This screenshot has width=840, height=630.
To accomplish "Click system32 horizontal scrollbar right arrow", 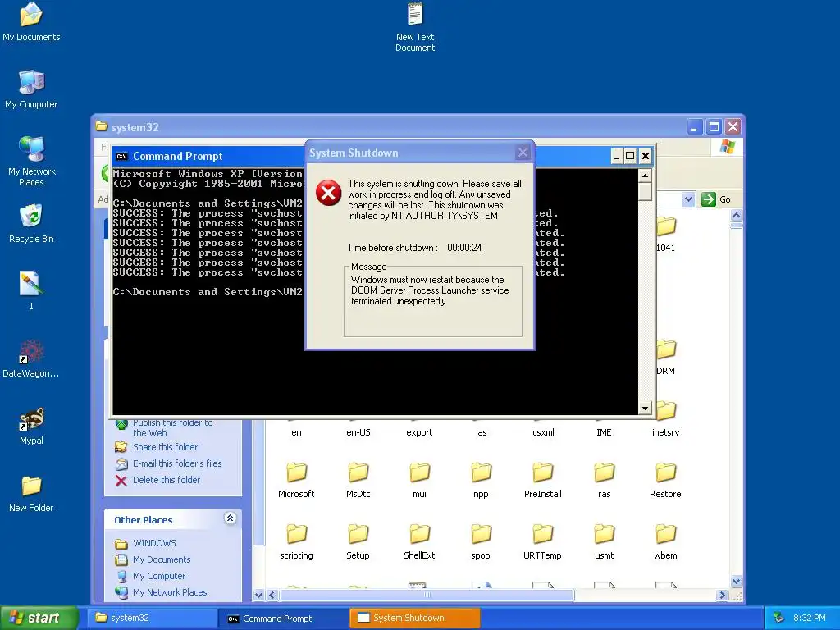I will pyautogui.click(x=723, y=595).
